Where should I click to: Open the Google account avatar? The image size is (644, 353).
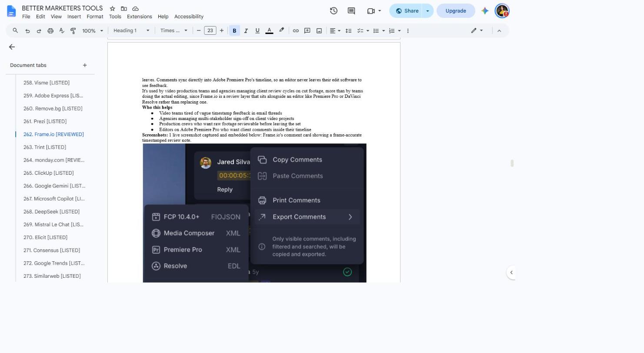tap(502, 11)
